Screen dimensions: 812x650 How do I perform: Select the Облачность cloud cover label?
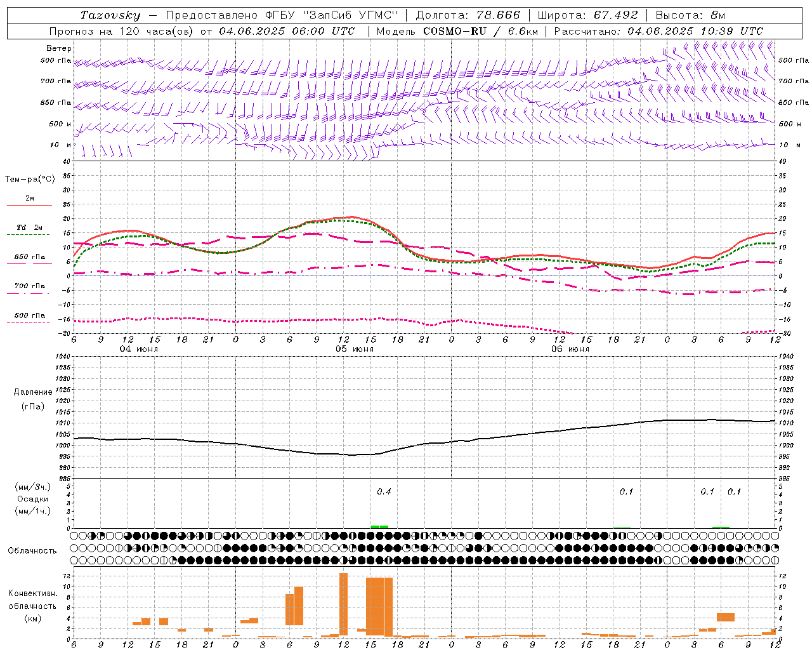pos(32,551)
